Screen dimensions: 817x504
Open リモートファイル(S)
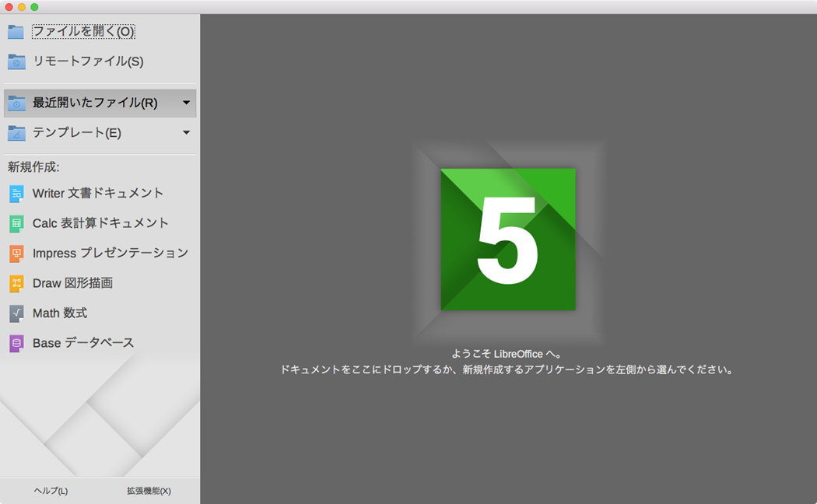88,61
